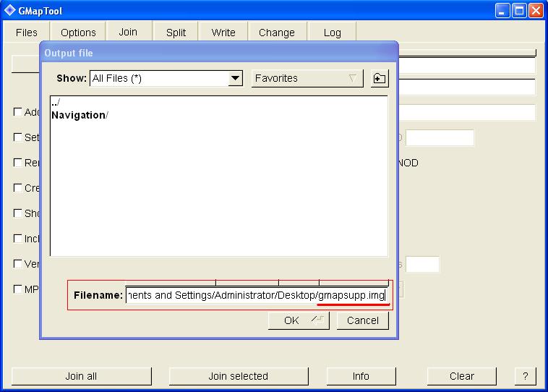Switch to the Log tab
The width and height of the screenshot is (548, 392).
[x=332, y=33]
